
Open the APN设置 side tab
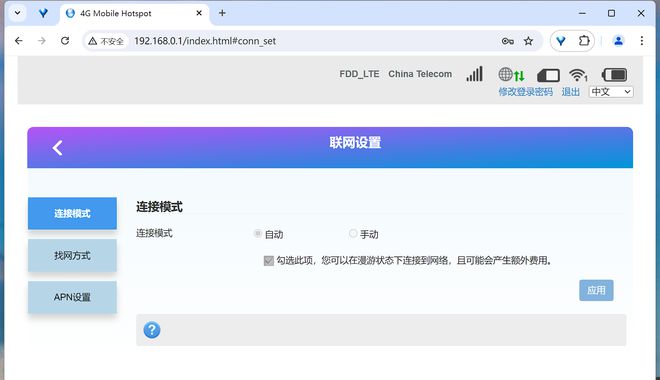pos(72,297)
